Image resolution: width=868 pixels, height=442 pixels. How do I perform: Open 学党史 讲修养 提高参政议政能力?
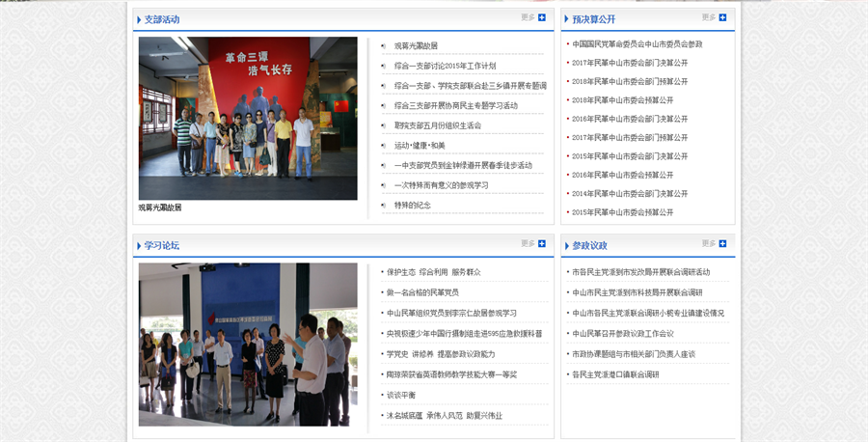pos(441,354)
